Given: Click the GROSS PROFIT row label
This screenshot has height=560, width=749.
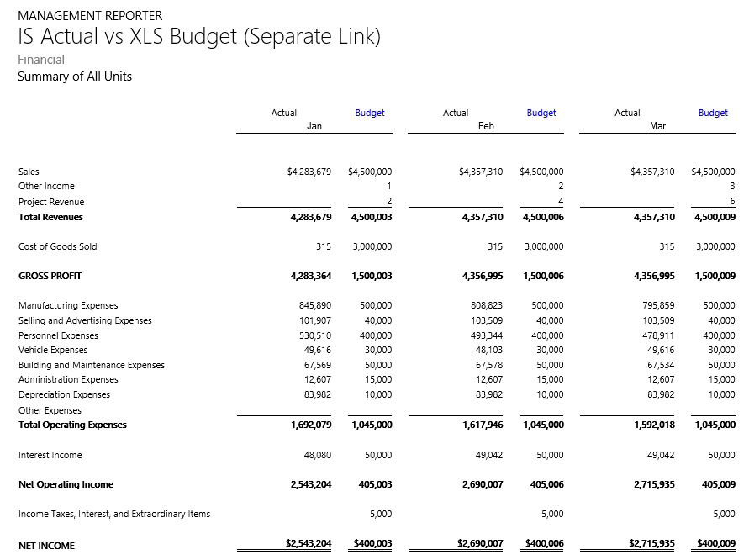Looking at the screenshot, I should (50, 276).
